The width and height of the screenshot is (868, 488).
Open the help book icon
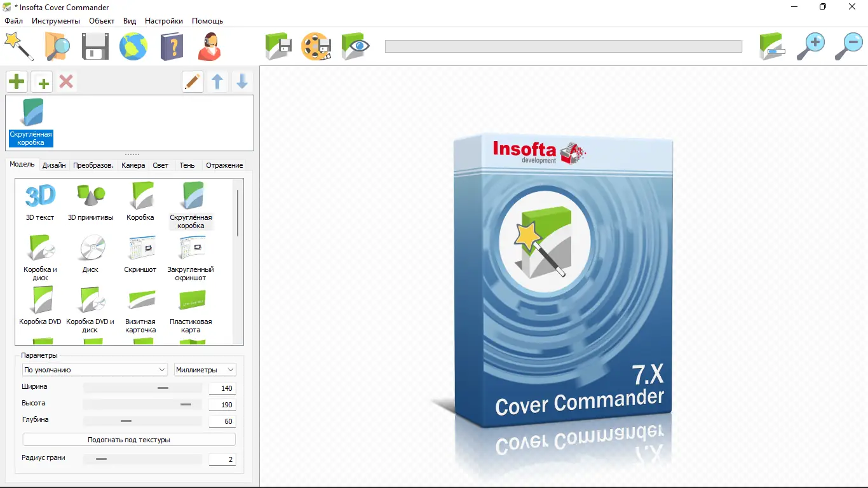point(172,46)
